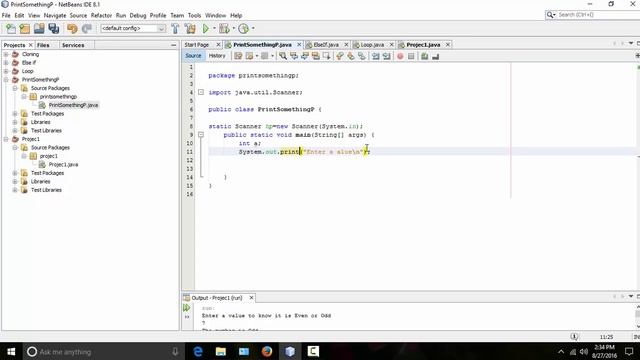Expand the Cloning project node
The height and width of the screenshot is (360, 640).
(x=6, y=54)
